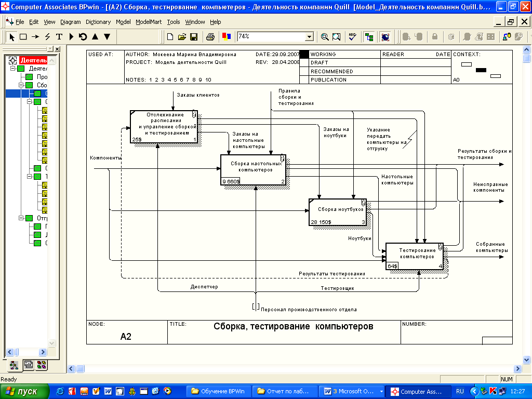Open the Dictionary menu

tap(98, 22)
